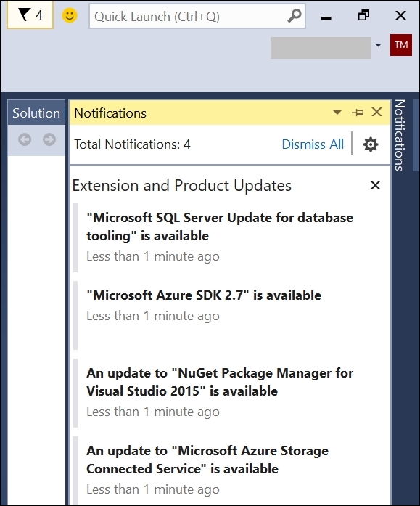Open the feedback smiley face icon
Viewport: 420px width, 506px height.
point(70,15)
